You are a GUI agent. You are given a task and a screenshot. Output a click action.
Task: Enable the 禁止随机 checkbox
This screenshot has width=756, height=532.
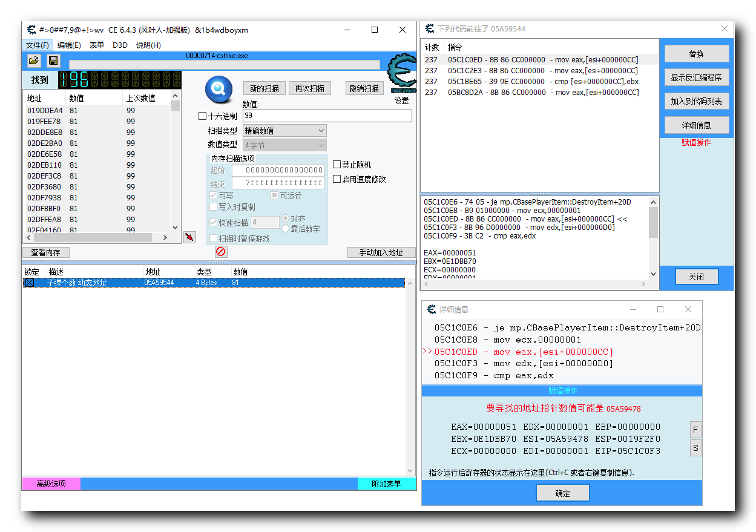click(x=337, y=165)
